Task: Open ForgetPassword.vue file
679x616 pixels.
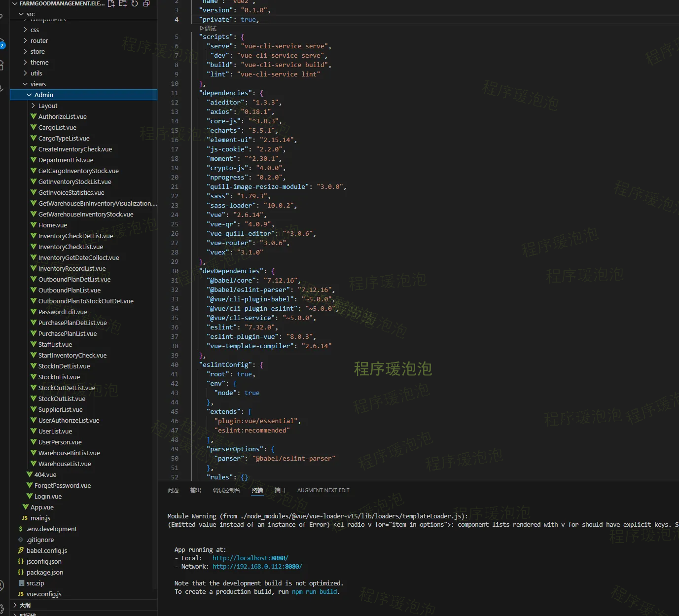Action: (63, 485)
